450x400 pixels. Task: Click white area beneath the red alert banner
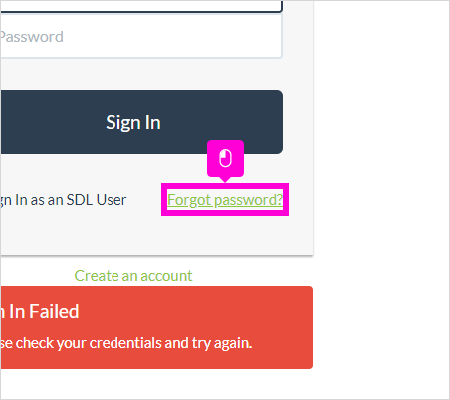157,383
